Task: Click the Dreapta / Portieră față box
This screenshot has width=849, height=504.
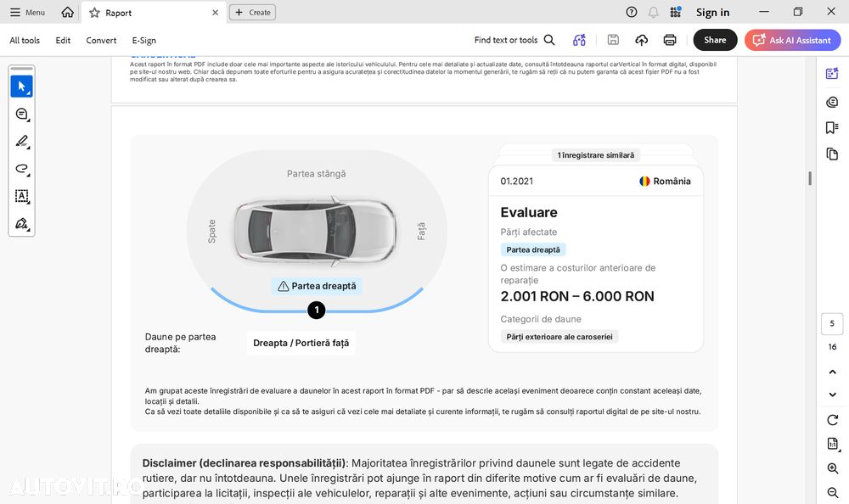Action: pos(301,343)
